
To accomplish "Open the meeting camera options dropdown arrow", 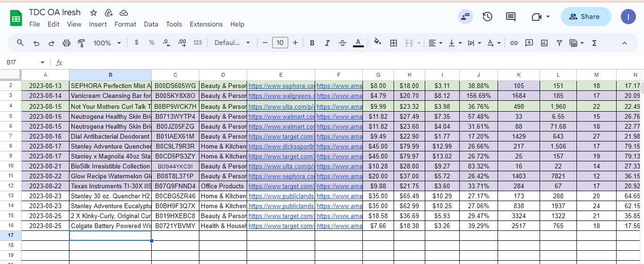I will click(x=548, y=17).
